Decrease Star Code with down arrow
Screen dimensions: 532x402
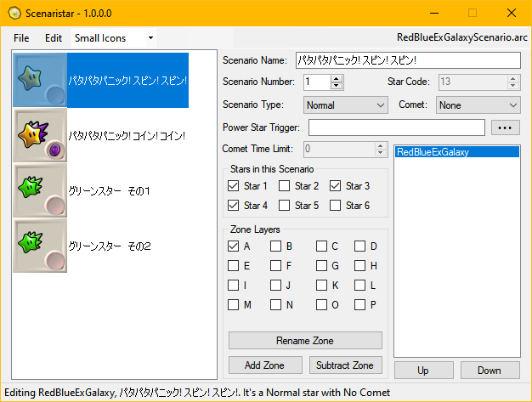pos(513,86)
